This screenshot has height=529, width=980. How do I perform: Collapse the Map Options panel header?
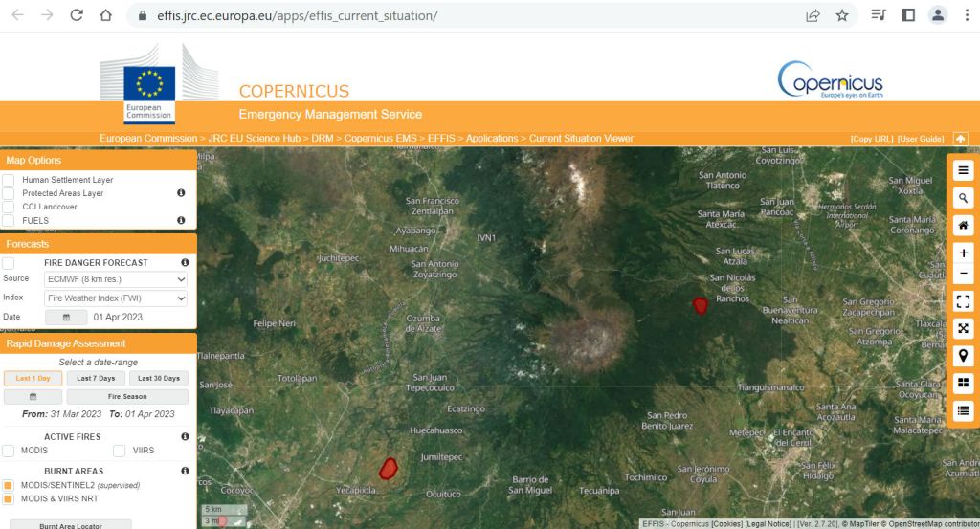[99, 160]
